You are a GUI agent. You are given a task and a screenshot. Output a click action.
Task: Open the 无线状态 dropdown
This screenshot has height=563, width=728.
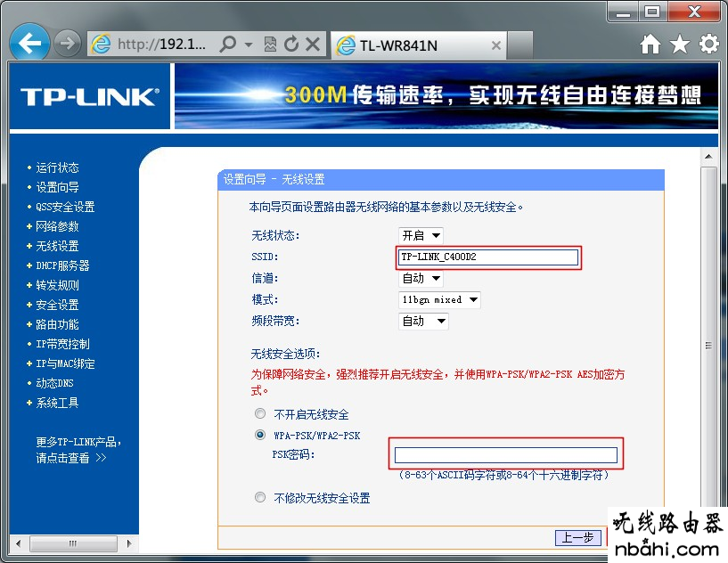click(421, 236)
